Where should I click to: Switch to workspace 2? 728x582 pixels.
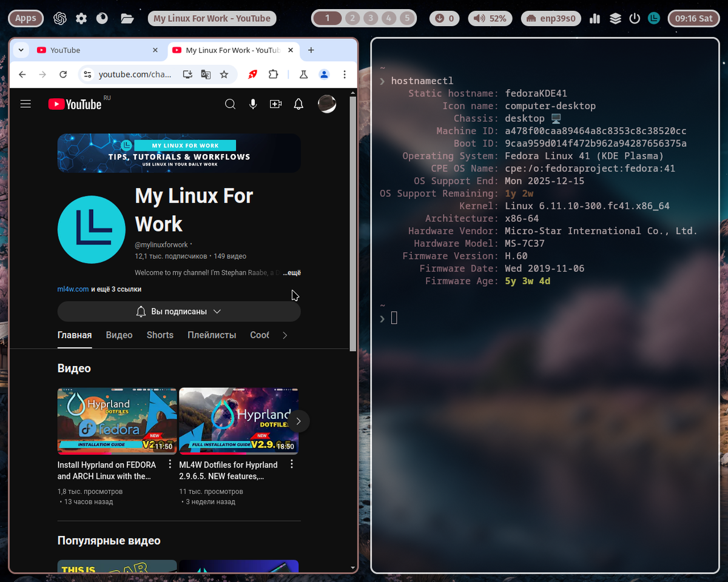tap(352, 18)
